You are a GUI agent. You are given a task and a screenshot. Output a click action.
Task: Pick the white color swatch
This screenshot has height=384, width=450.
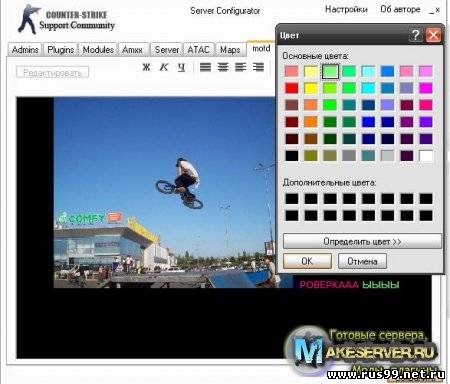426,156
